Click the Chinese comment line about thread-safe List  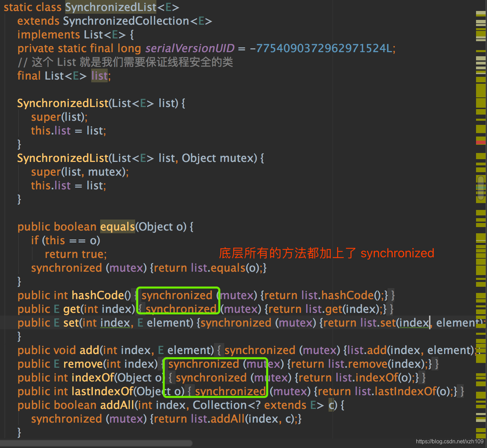coord(125,62)
